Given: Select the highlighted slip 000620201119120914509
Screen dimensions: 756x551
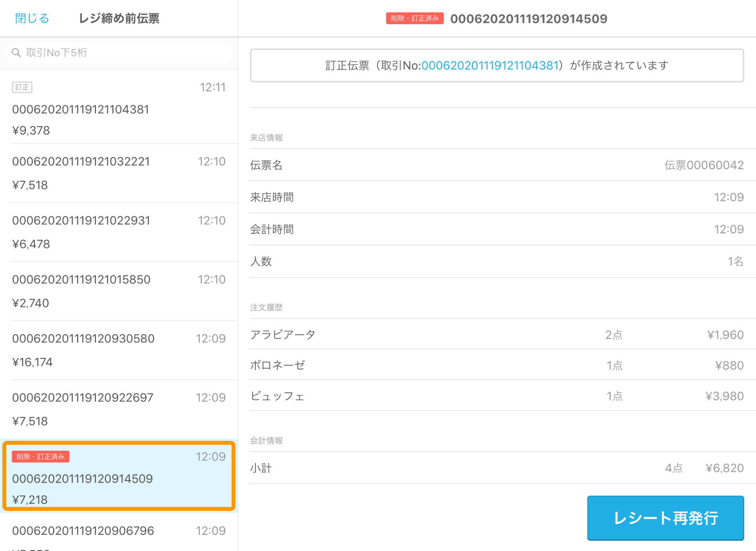Looking at the screenshot, I should point(118,479).
